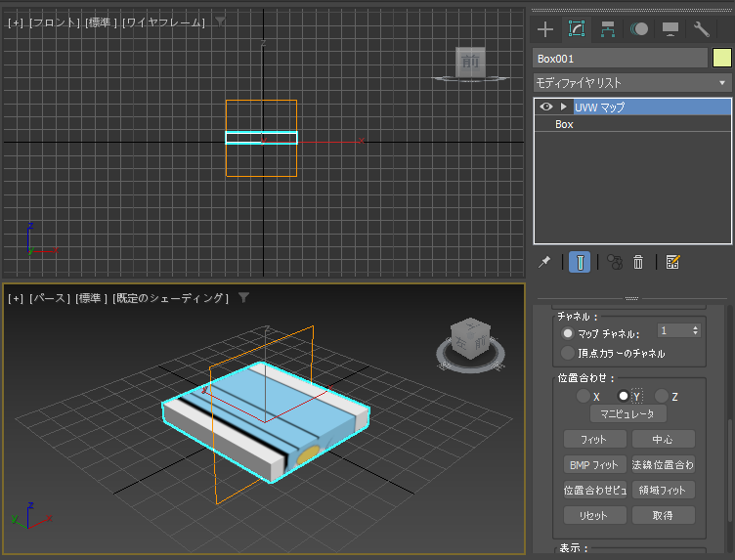Screen dimensions: 735x560
Task: Open the [既定のシェーディング] menu
Action: tap(170, 298)
